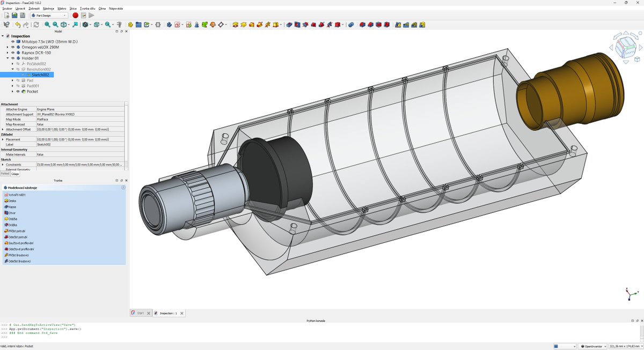Select Sketch002 in the model tree
Viewport: 644px width, 350px height.
42,75
